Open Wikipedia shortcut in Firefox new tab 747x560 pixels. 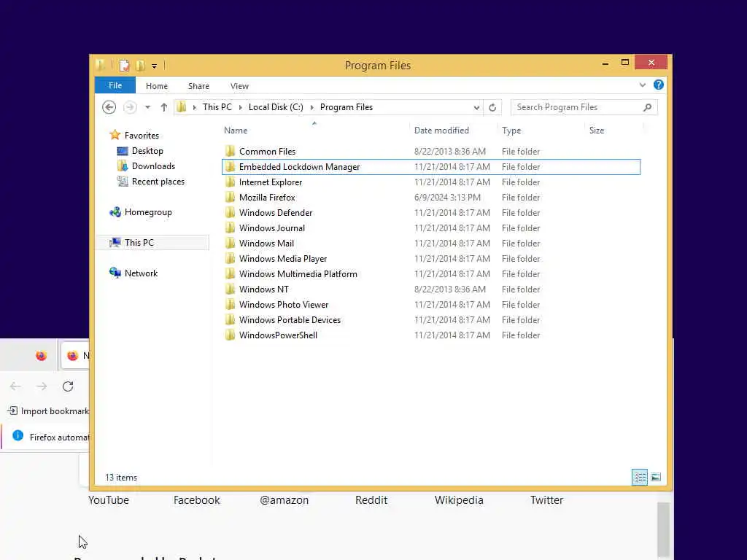(460, 500)
